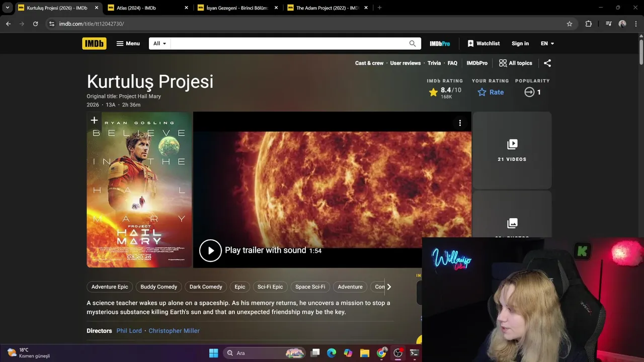Image resolution: width=644 pixels, height=362 pixels.
Task: Open a new browser tab with plus
Action: [379, 8]
